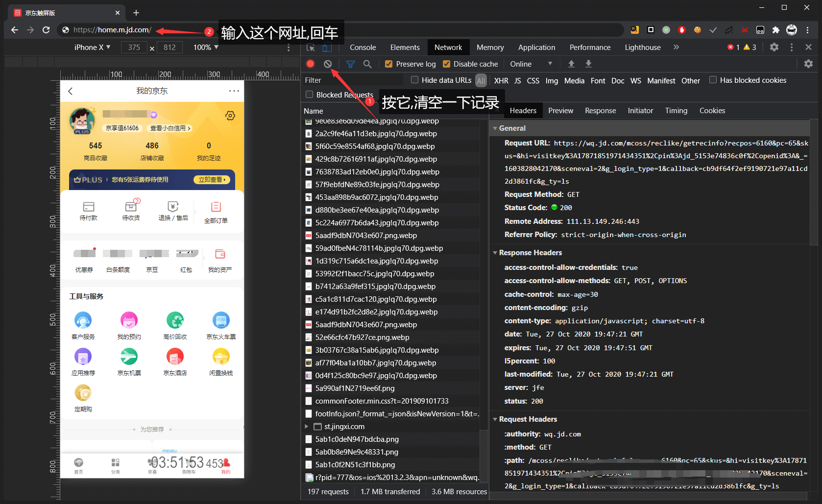822x504 pixels.
Task: Open the JD account settings hexagon icon
Action: [x=230, y=116]
